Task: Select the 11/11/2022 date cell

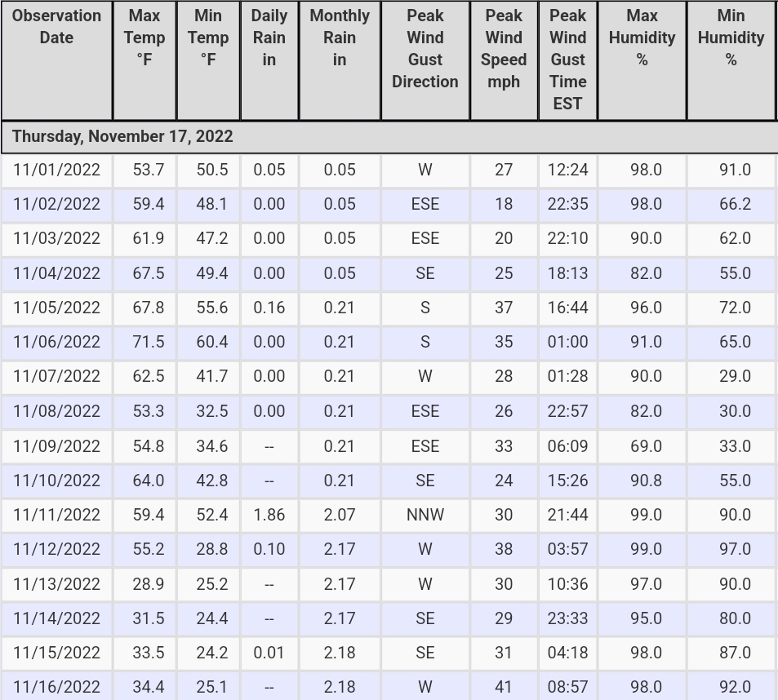Action: (56, 515)
